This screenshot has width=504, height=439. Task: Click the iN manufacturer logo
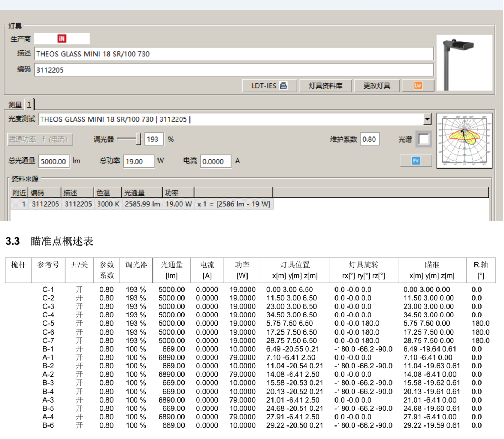tap(62, 38)
